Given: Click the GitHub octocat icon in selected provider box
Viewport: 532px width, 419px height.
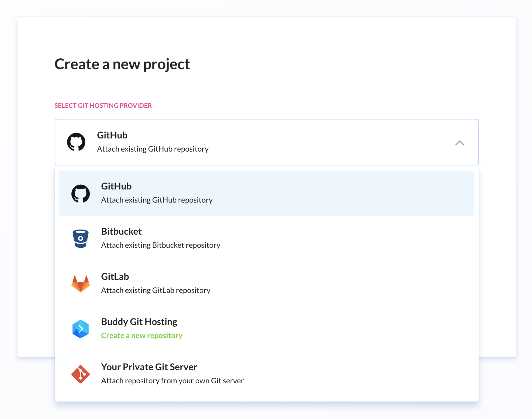Looking at the screenshot, I should pos(76,142).
